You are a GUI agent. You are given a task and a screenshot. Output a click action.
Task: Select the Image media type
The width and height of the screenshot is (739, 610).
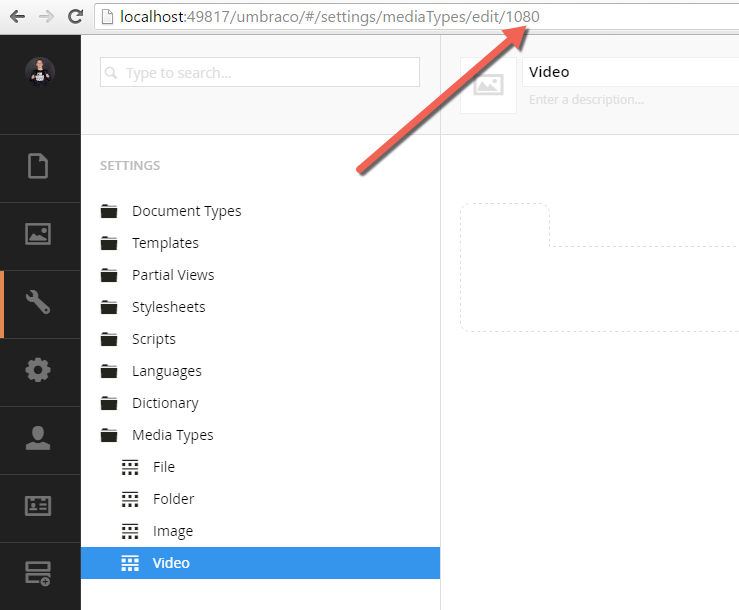pyautogui.click(x=173, y=531)
